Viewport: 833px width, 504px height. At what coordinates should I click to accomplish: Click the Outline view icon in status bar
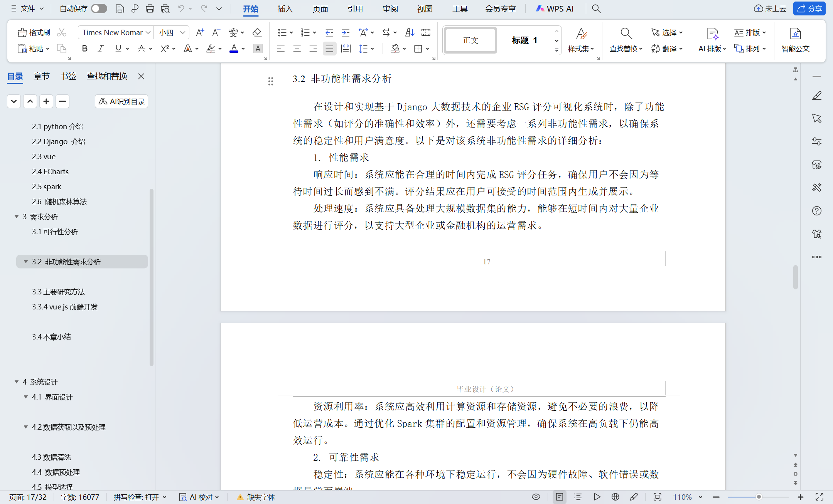578,497
